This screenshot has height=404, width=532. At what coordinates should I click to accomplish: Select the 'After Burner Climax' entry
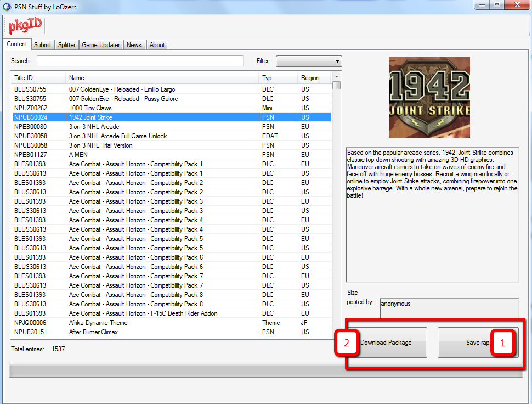point(171,332)
